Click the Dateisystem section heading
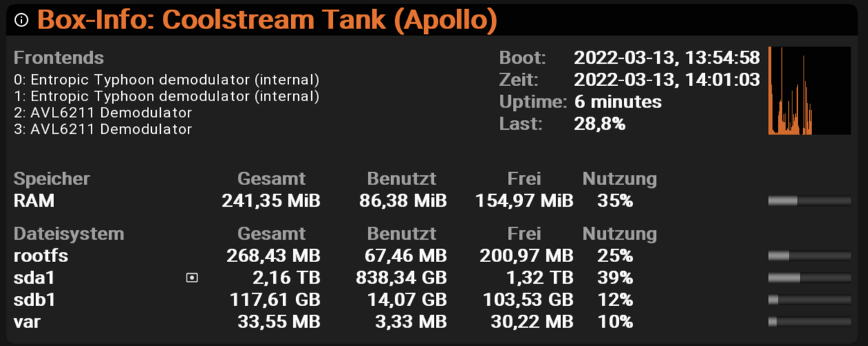The image size is (868, 346). 69,234
